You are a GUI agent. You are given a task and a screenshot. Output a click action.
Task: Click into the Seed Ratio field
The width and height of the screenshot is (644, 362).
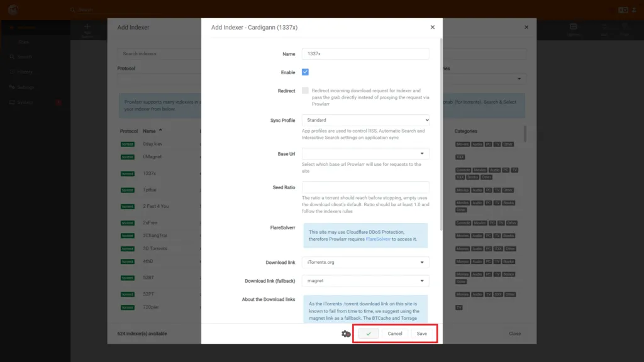tap(365, 187)
